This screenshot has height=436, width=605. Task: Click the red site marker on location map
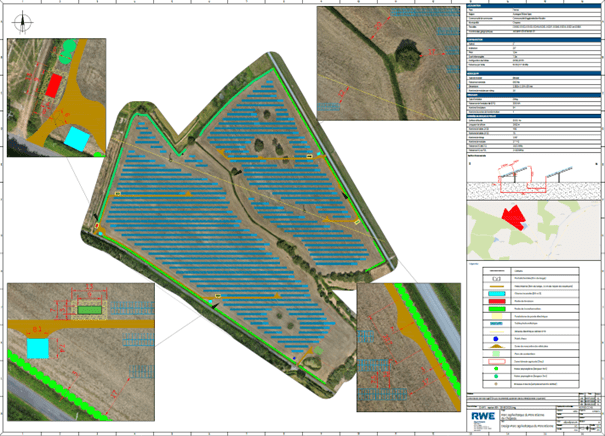tap(515, 219)
